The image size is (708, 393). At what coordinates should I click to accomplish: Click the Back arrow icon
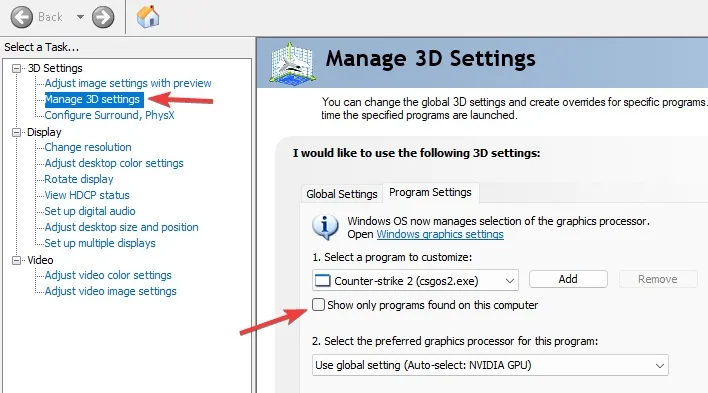[x=22, y=17]
